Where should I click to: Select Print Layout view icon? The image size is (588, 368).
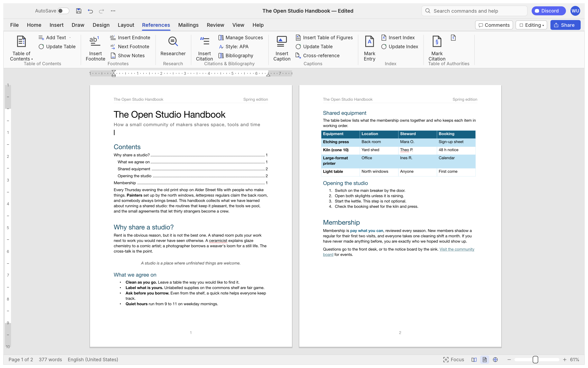tap(484, 359)
